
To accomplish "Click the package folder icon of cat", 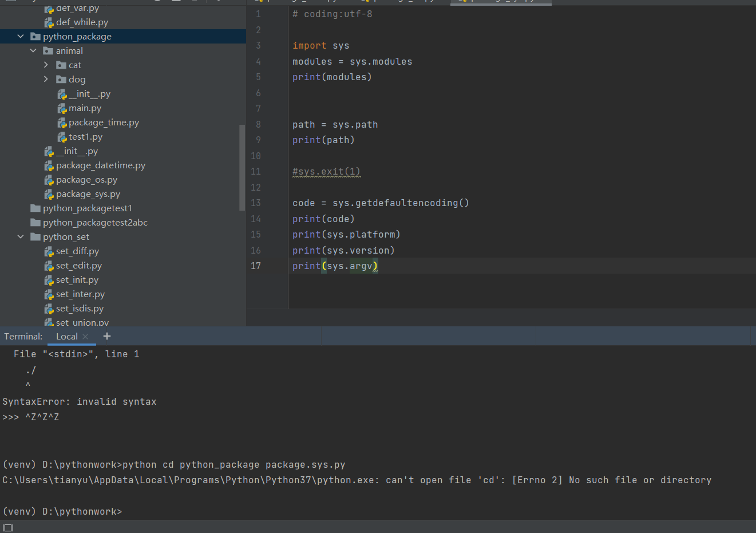I will (61, 65).
